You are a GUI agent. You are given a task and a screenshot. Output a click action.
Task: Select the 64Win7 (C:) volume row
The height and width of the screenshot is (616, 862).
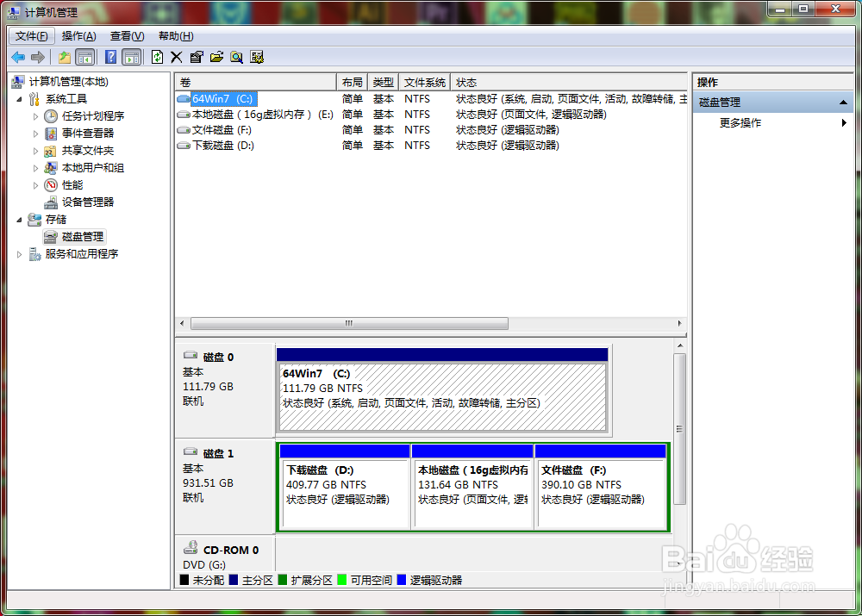point(431,99)
